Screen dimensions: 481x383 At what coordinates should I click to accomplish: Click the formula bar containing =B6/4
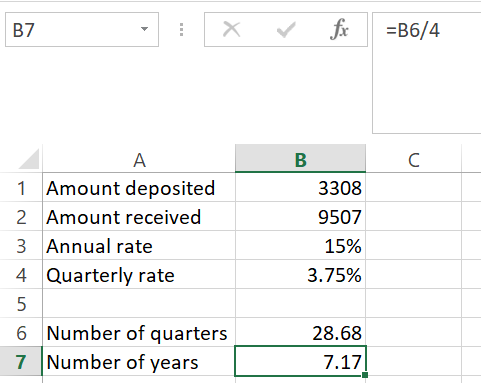click(427, 73)
